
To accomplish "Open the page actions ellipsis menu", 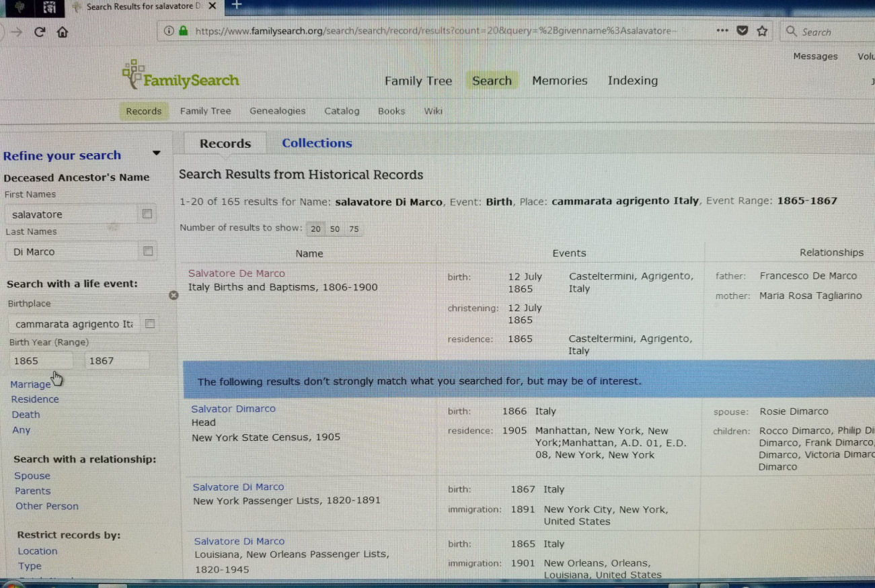I will click(722, 31).
